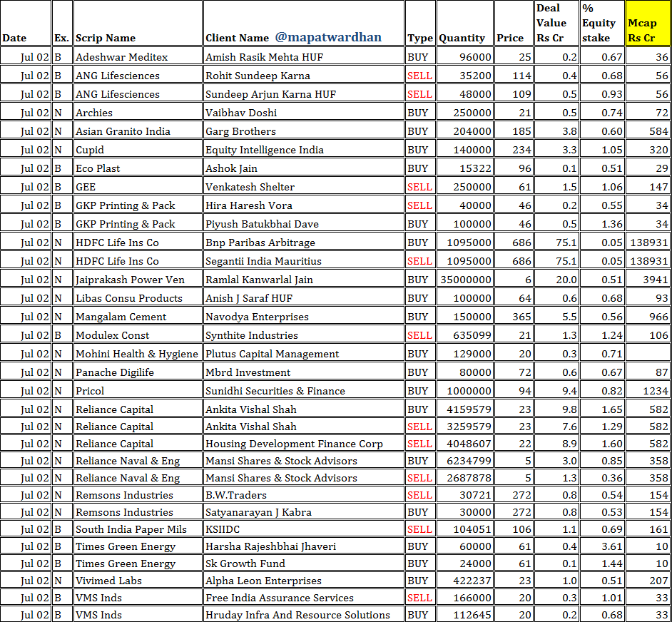Select Free India Assurance Services cell
Image resolution: width=672 pixels, height=622 pixels.
point(304,598)
